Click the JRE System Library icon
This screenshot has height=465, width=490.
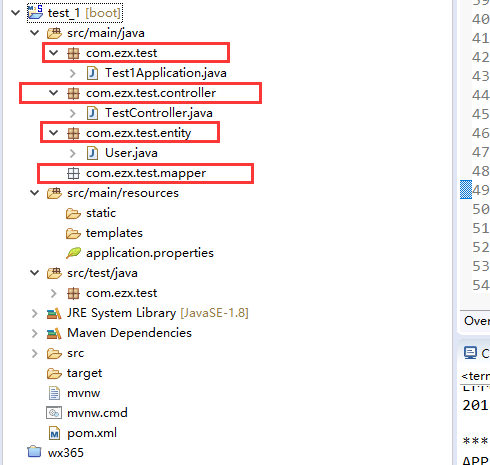(x=54, y=313)
